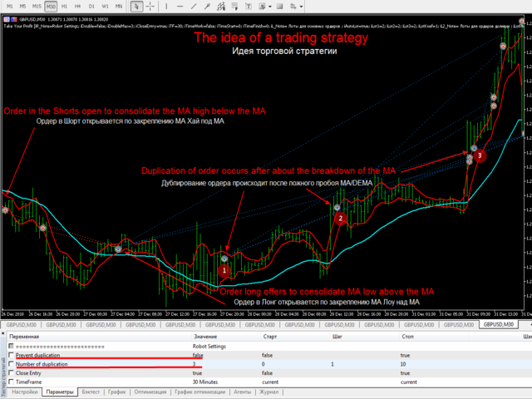
Task: Click the Prevent duplication stop value 'true'
Action: [405, 355]
